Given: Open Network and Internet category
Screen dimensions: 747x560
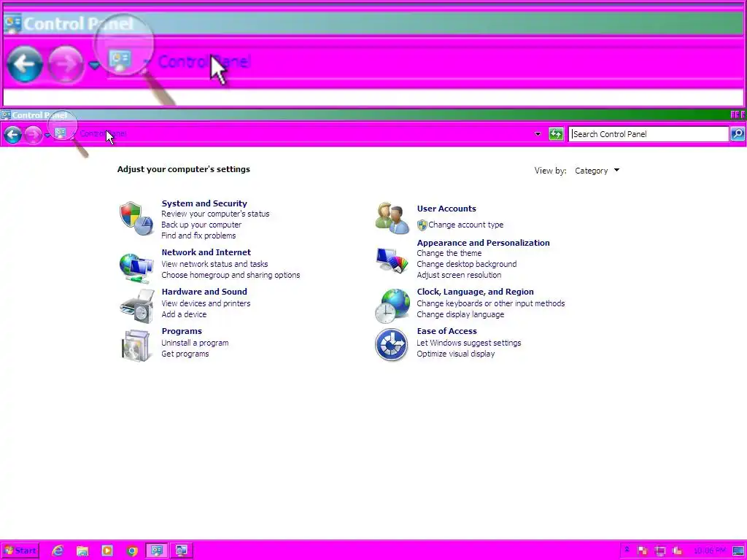Looking at the screenshot, I should click(x=206, y=252).
